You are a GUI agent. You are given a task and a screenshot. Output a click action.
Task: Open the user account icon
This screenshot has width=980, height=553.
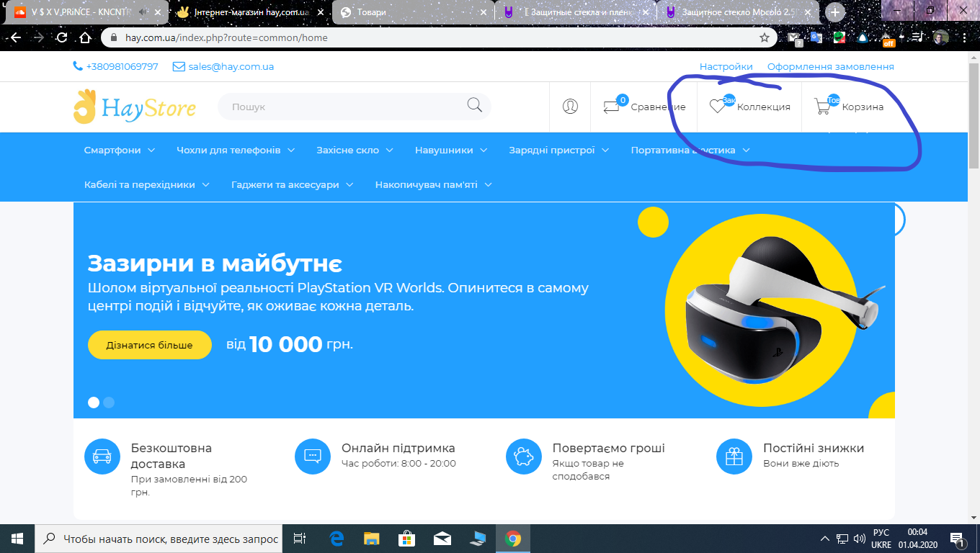570,107
